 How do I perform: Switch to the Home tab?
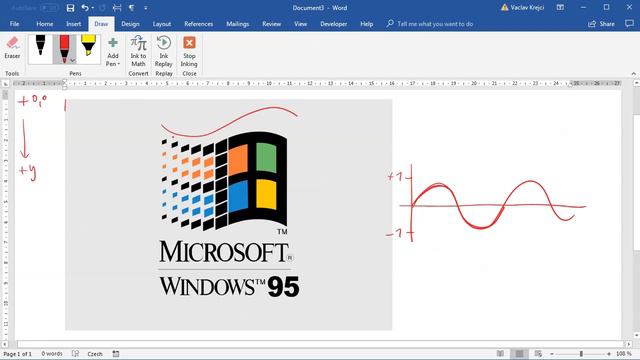click(44, 24)
